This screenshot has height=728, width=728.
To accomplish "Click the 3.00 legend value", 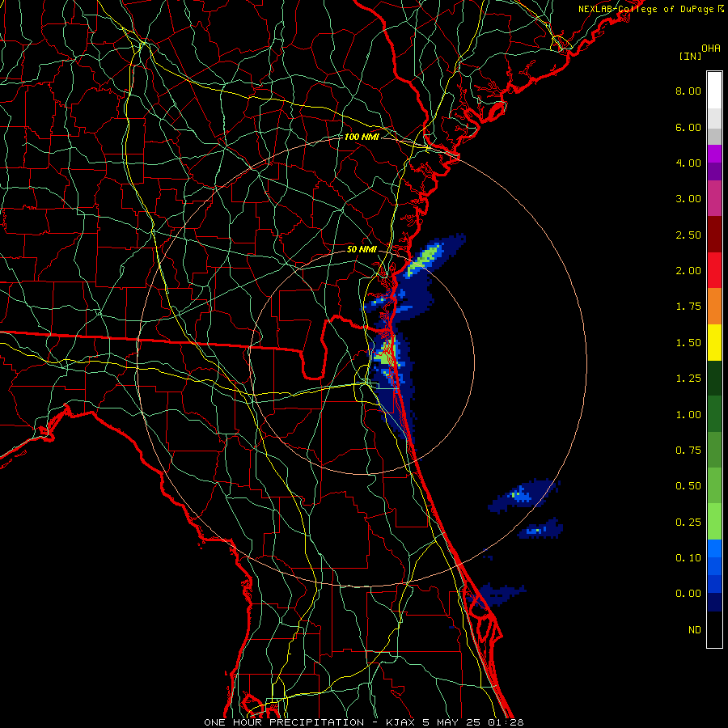I will pos(688,199).
